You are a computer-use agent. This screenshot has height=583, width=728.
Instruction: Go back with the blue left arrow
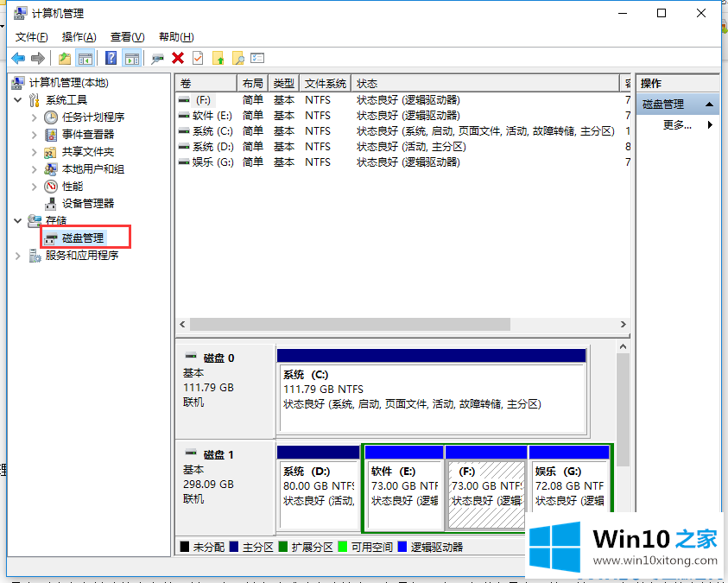pyautogui.click(x=18, y=59)
